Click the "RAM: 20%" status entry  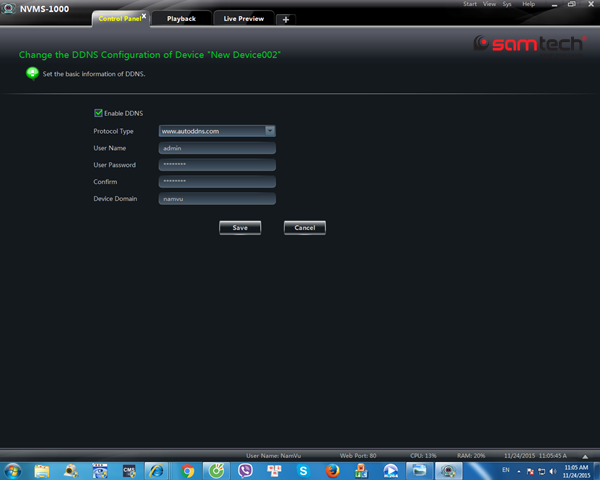coord(471,456)
